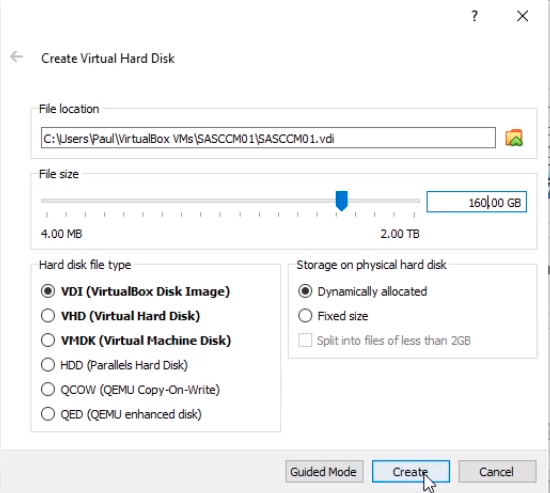Click the Create button

[411, 472]
